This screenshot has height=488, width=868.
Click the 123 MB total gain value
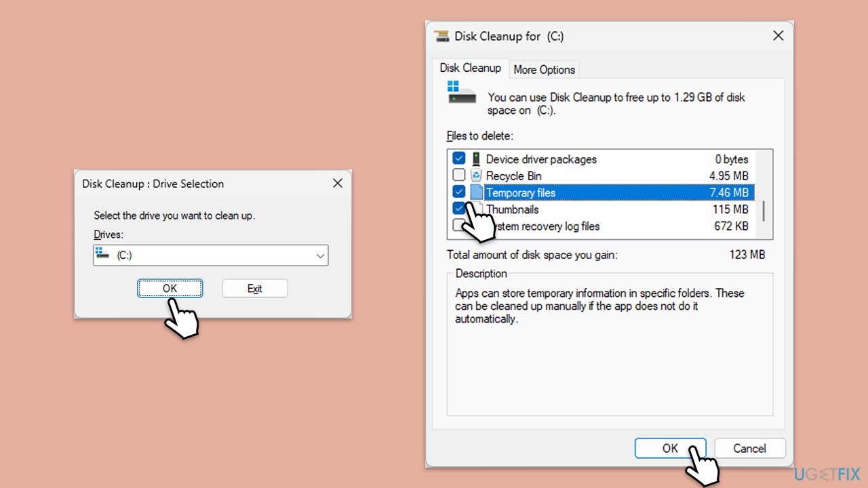pos(747,255)
